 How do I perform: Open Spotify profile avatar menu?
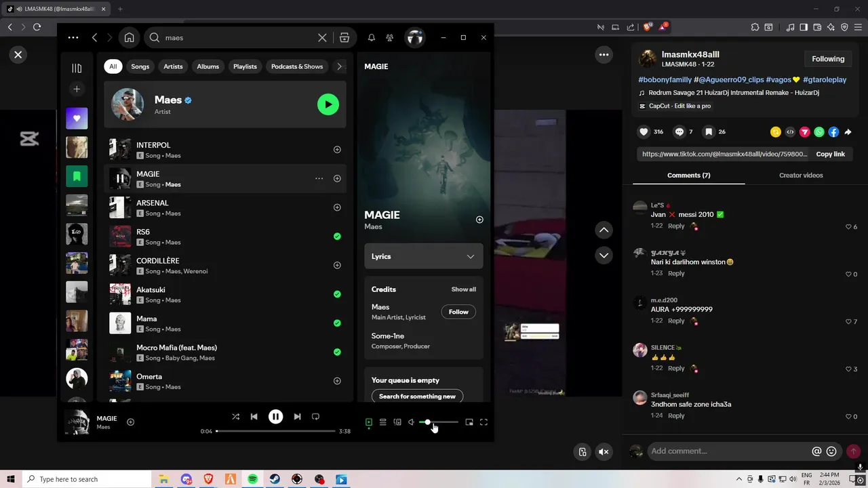414,37
